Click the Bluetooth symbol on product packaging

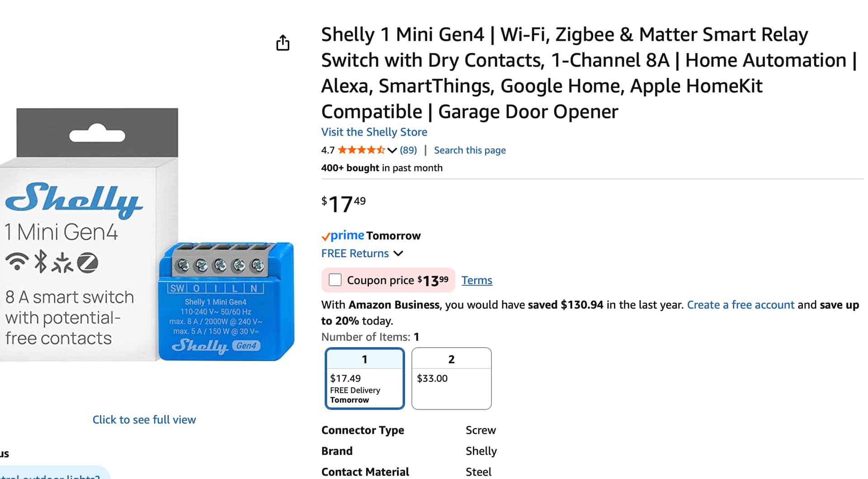41,262
